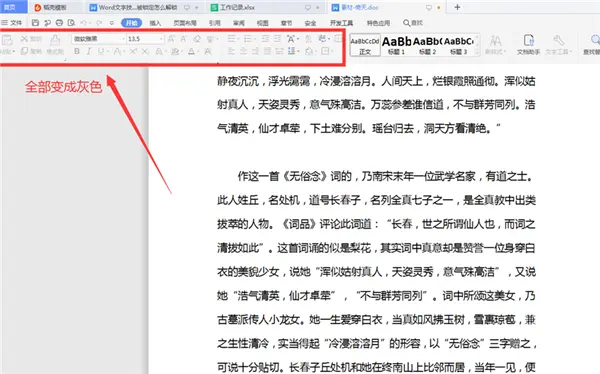
Task: Click the Increase Font Size icon
Action: [171, 39]
